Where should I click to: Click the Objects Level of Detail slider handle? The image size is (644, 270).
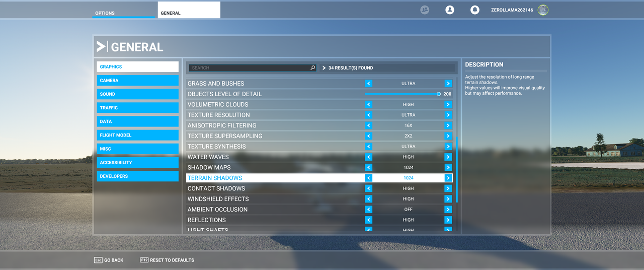[439, 94]
